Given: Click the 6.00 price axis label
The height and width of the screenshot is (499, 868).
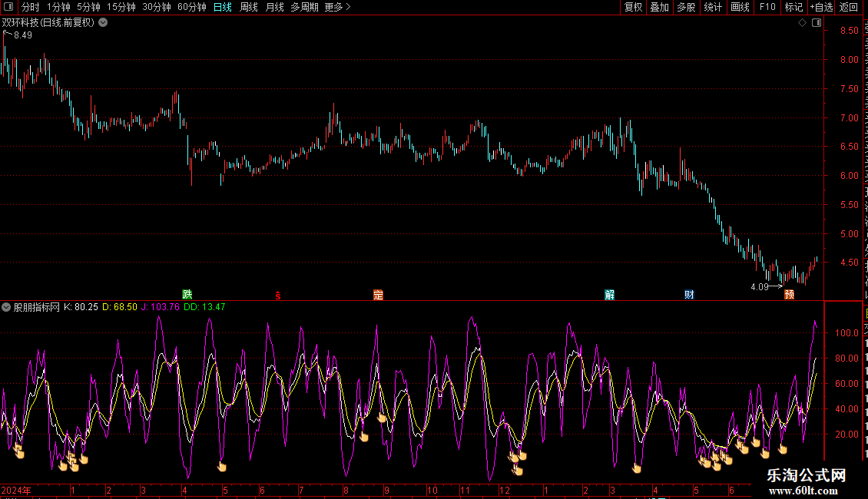Looking at the screenshot, I should (849, 175).
